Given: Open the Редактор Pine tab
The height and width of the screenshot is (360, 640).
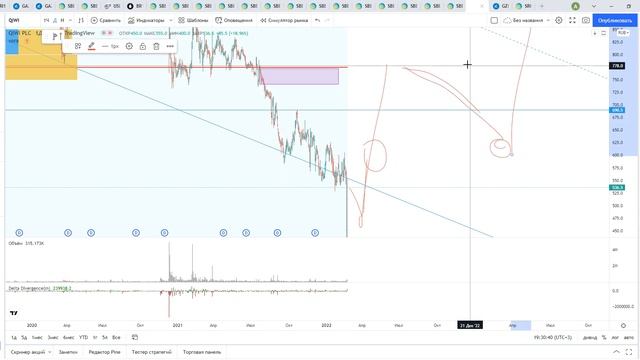Looking at the screenshot, I should pyautogui.click(x=104, y=352).
